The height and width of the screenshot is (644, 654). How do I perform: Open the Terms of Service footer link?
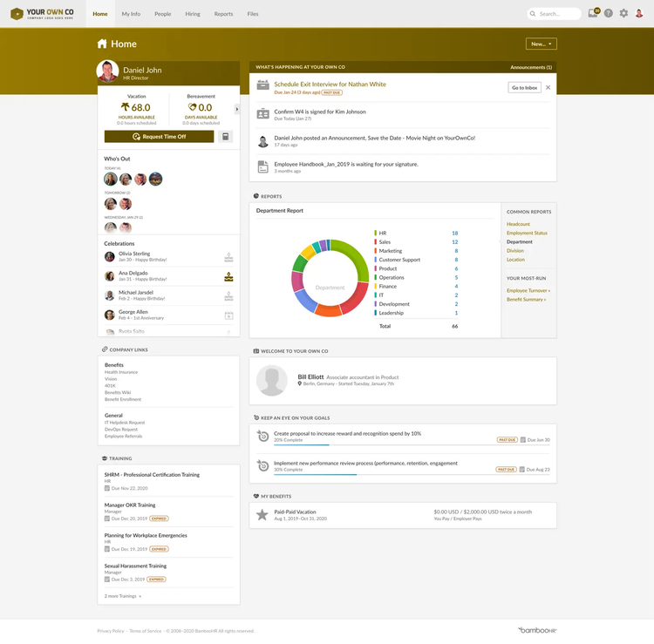click(145, 631)
